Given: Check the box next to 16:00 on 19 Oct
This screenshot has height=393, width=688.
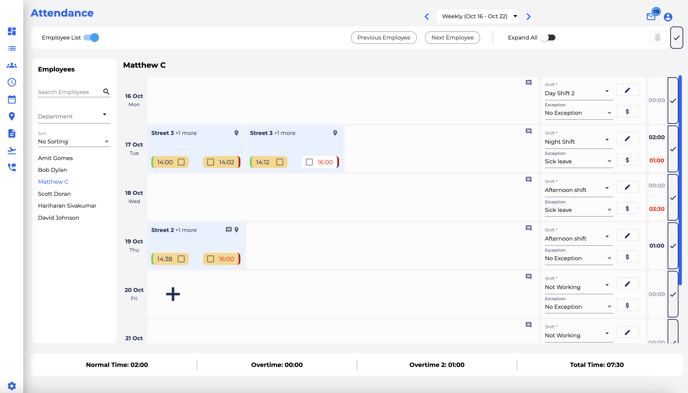Looking at the screenshot, I should 211,259.
